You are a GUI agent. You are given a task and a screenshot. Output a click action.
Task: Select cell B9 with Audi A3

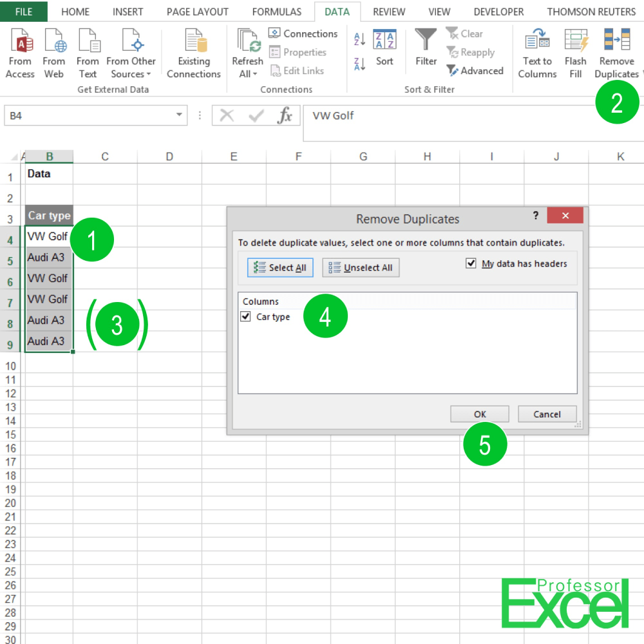[x=50, y=341]
